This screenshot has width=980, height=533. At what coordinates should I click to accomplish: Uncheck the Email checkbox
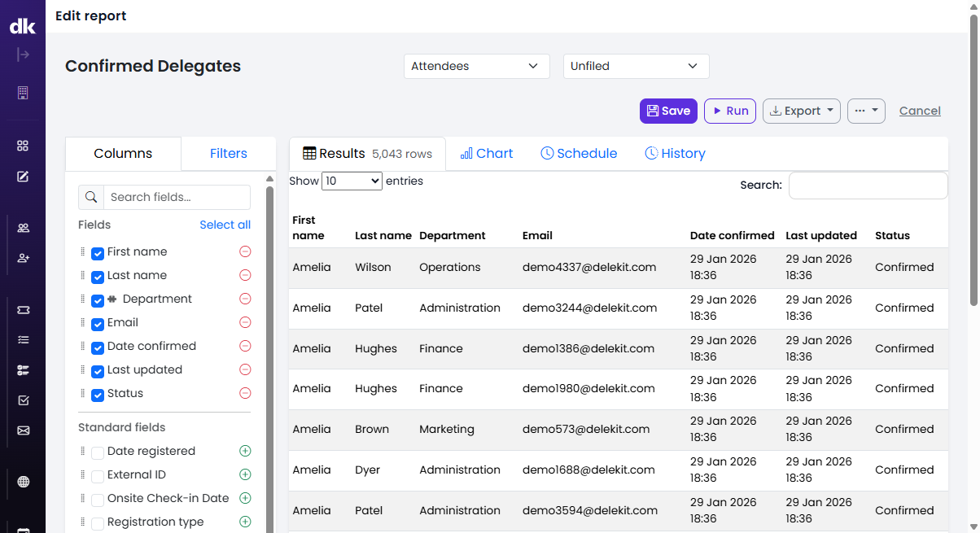tap(98, 324)
